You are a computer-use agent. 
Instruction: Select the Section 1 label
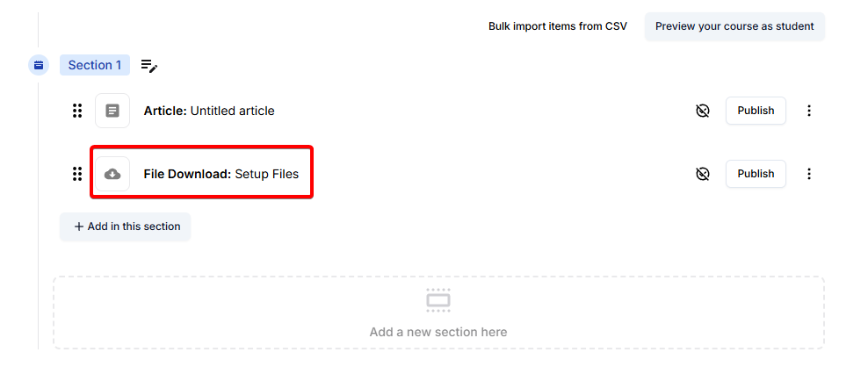(x=95, y=65)
